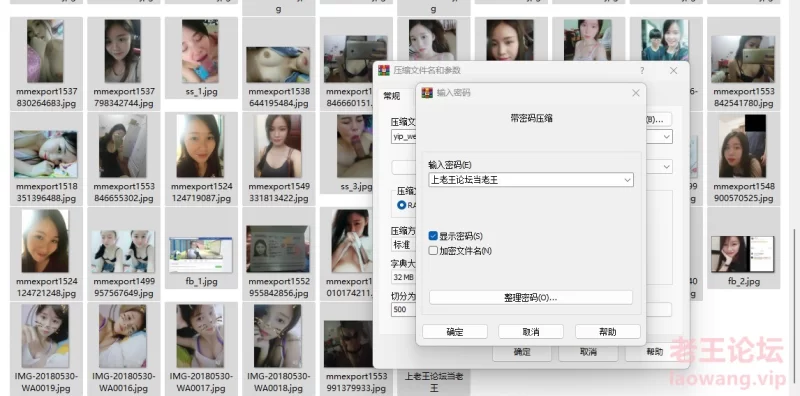800x396 pixels.
Task: Click the WinRAR icon in the 输入密码 title bar
Action: click(427, 93)
